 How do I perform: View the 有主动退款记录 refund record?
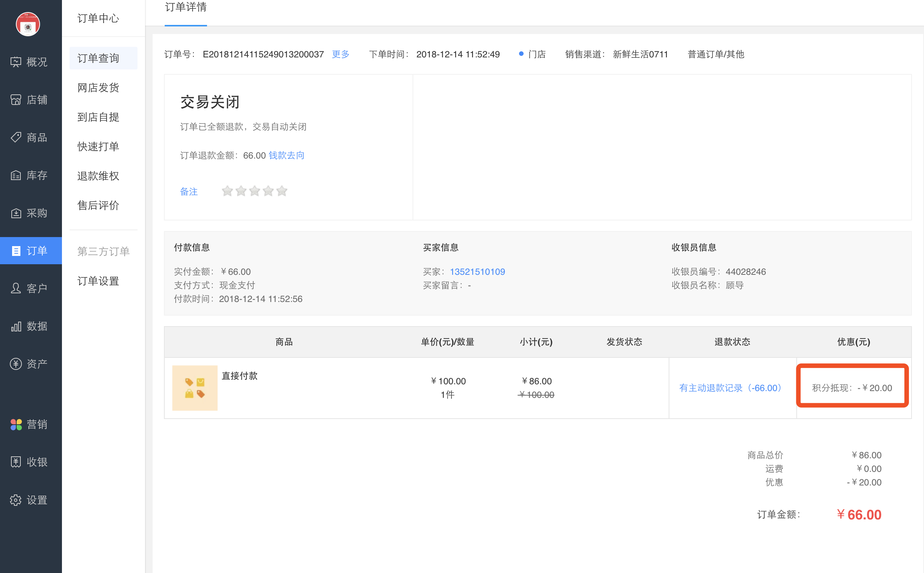point(730,388)
